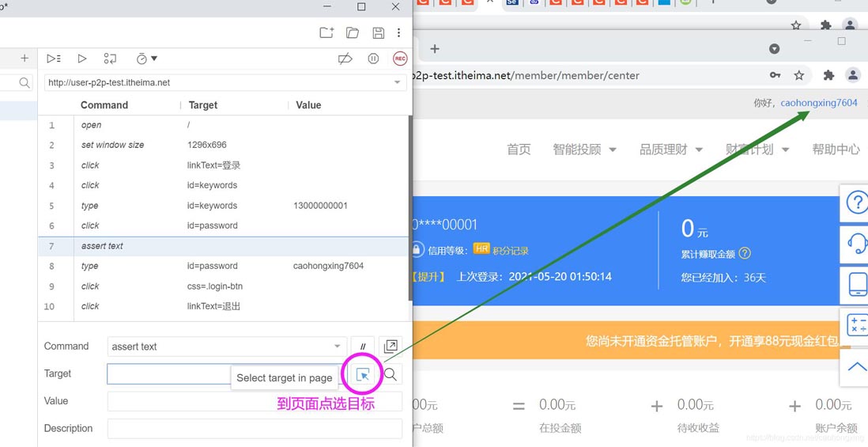
Task: Click the red REC record button
Action: 400,59
